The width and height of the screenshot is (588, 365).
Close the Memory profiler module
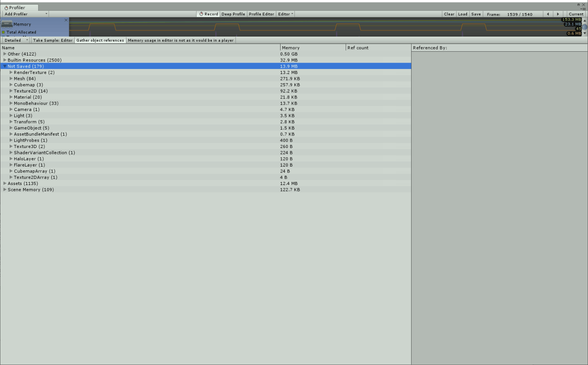[66, 20]
